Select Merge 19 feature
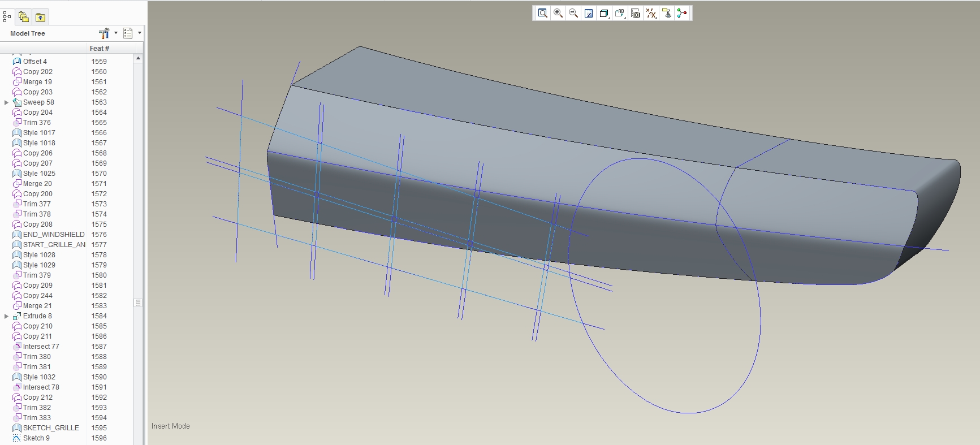 37,82
